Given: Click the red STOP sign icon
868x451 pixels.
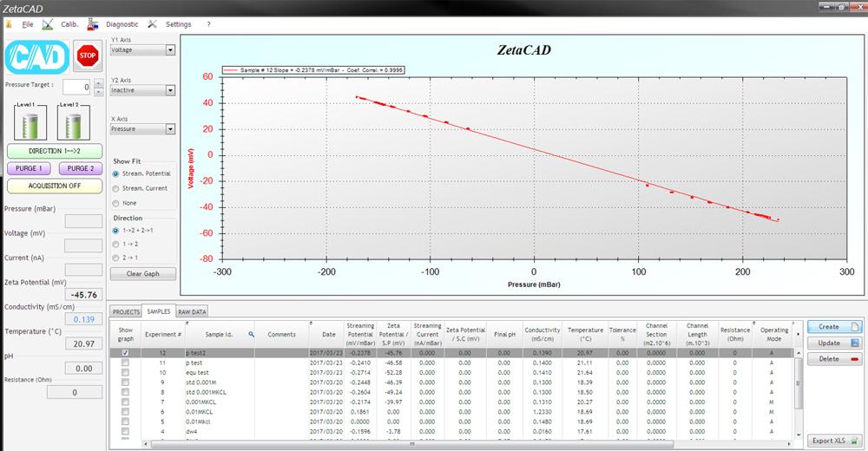Looking at the screenshot, I should point(88,56).
